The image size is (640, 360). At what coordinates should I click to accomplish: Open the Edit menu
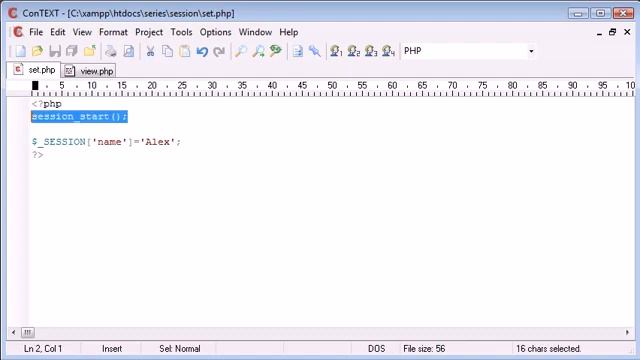(x=58, y=32)
